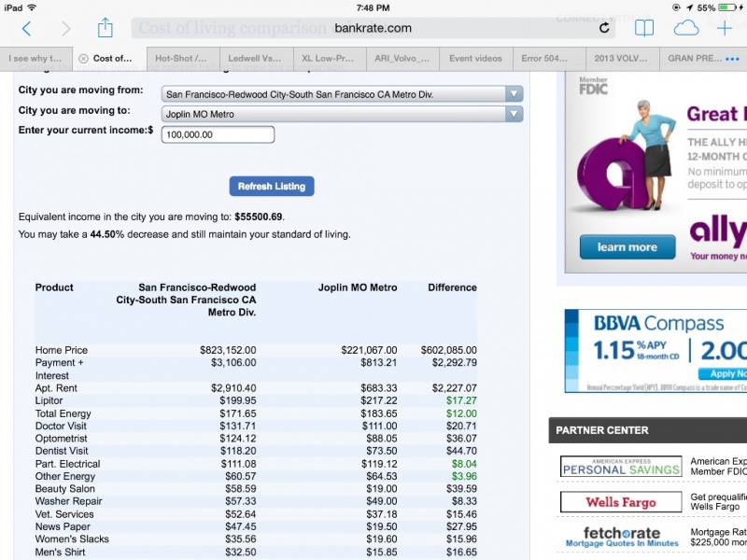This screenshot has width=747, height=560.
Task: Switch to the 'I see why t...' tab
Action: 35,59
